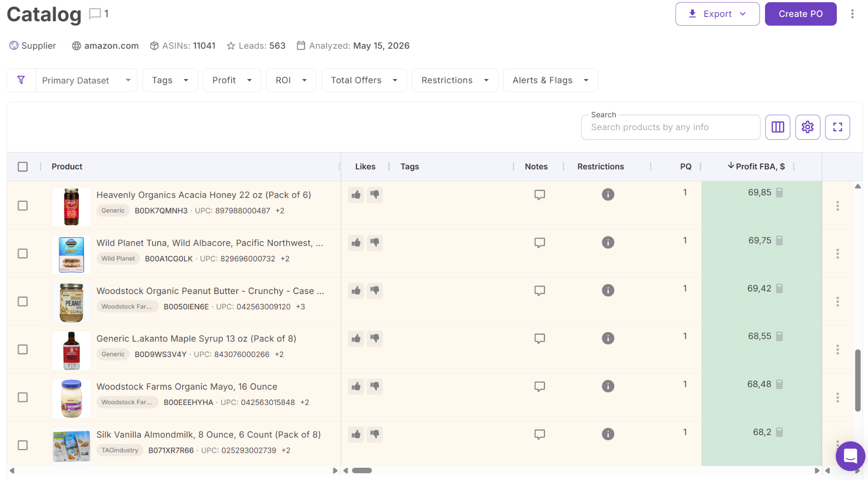The image size is (868, 480).
Task: Toggle fullscreen table view icon
Action: point(837,127)
